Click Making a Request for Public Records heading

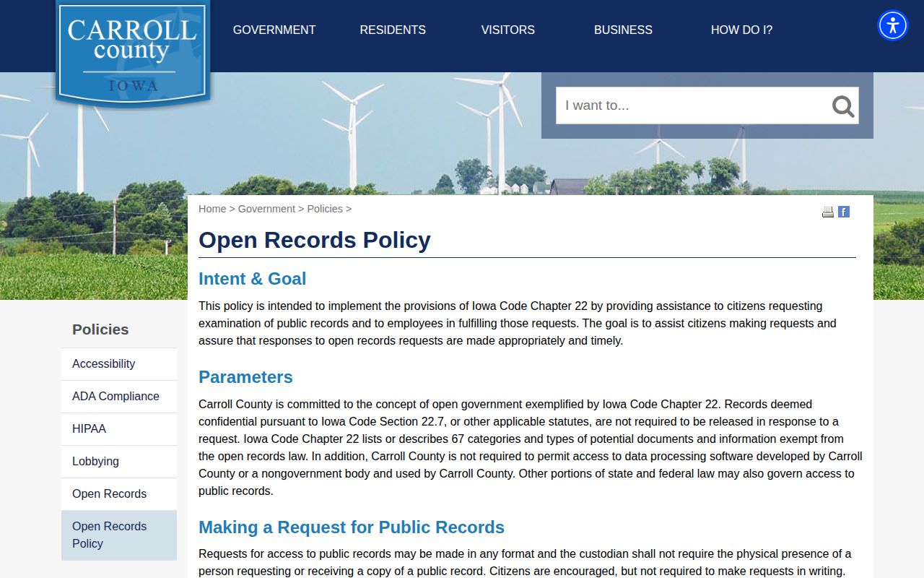[352, 527]
